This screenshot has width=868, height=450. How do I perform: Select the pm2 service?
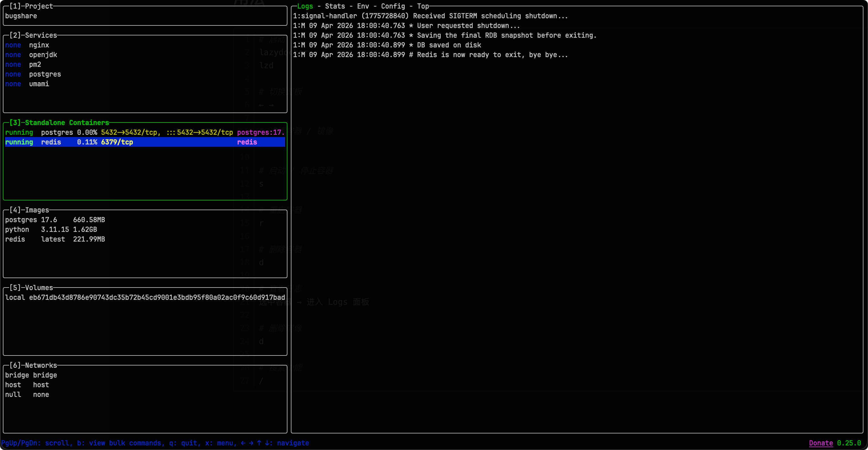click(35, 64)
